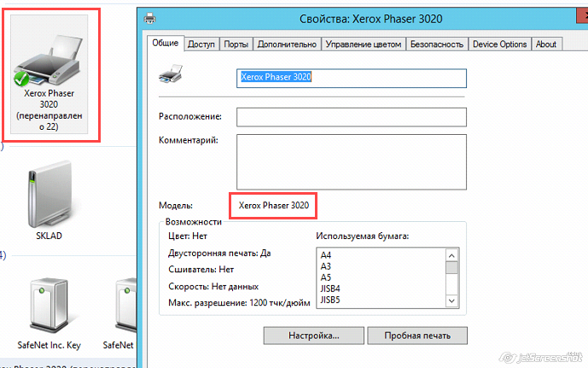Click the printer icon in the dialog title bar
The width and height of the screenshot is (588, 368).
click(151, 17)
